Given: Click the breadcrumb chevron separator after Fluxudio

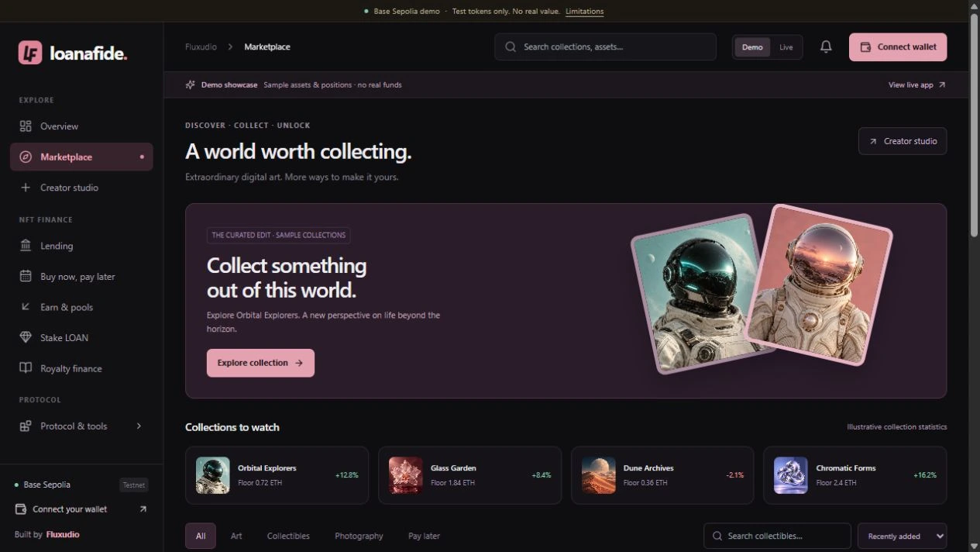Looking at the screenshot, I should click(x=230, y=47).
